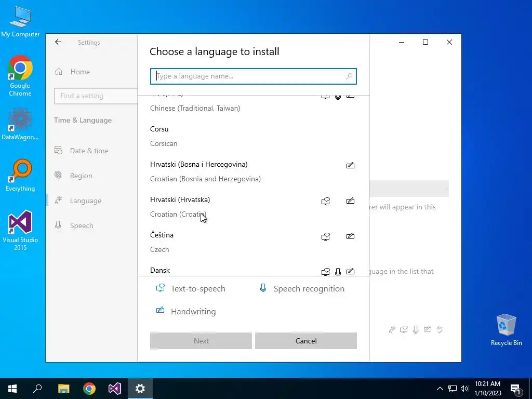The width and height of the screenshot is (532, 399).
Task: Click the Next button
Action: (x=201, y=341)
